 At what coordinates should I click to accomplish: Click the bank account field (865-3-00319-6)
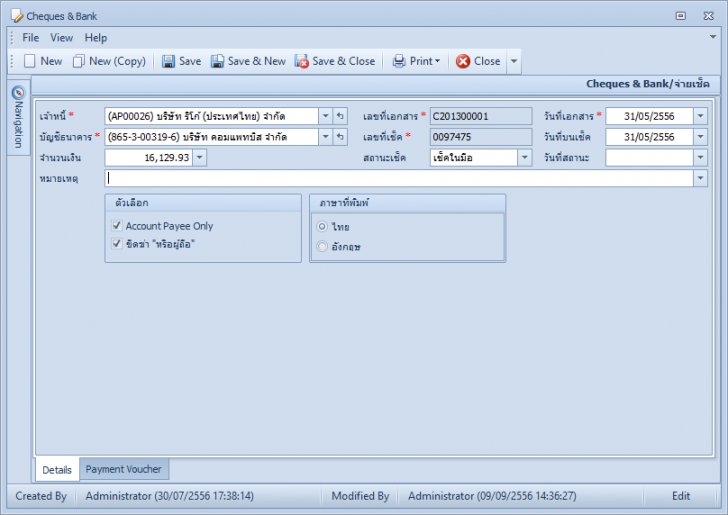pyautogui.click(x=212, y=137)
